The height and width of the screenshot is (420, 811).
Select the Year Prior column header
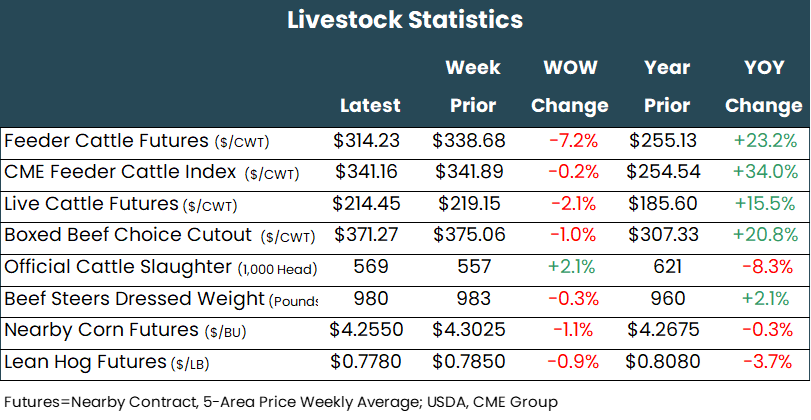[667, 87]
